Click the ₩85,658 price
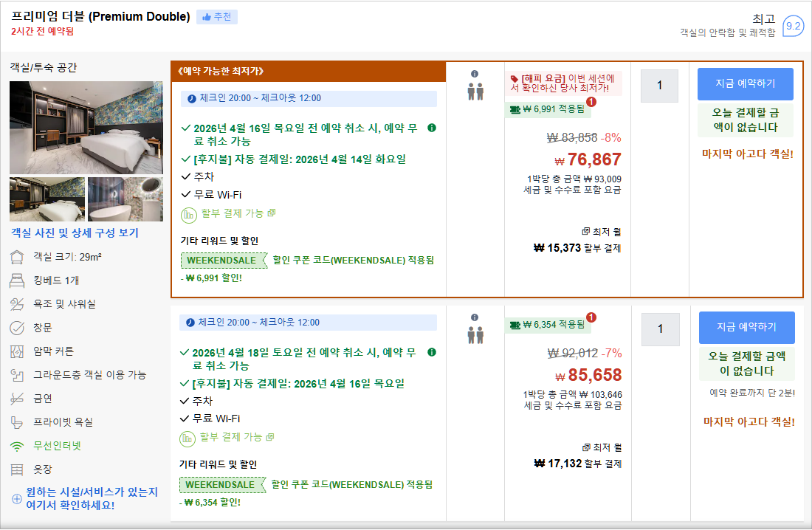Screen dimensions: 812x530 click(x=588, y=375)
